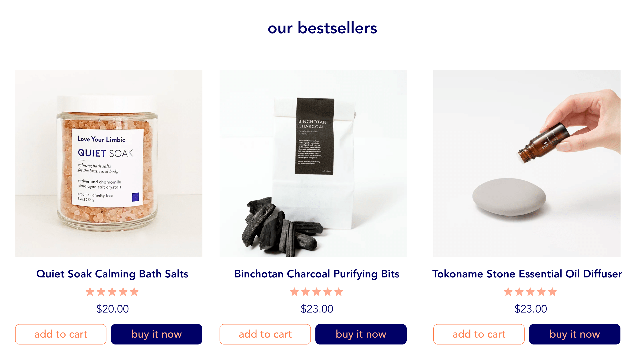The width and height of the screenshot is (640, 364).
Task: Click the fifth star under Quiet Soak
Action: coord(134,292)
